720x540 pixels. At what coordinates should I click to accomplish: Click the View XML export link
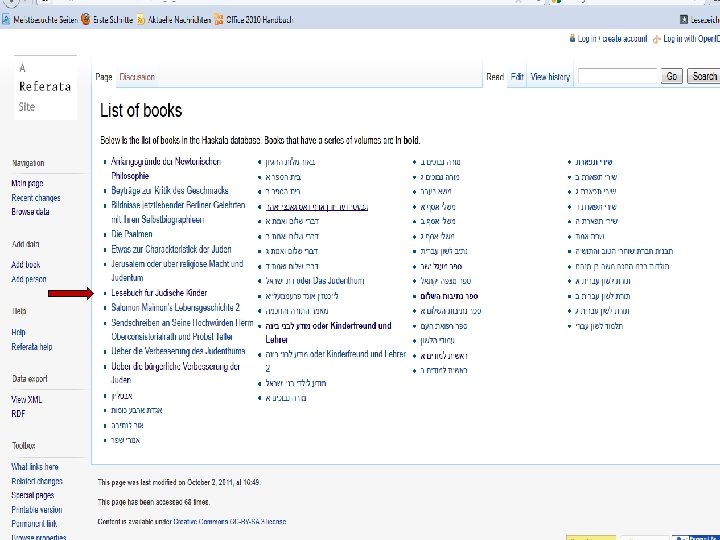click(27, 400)
